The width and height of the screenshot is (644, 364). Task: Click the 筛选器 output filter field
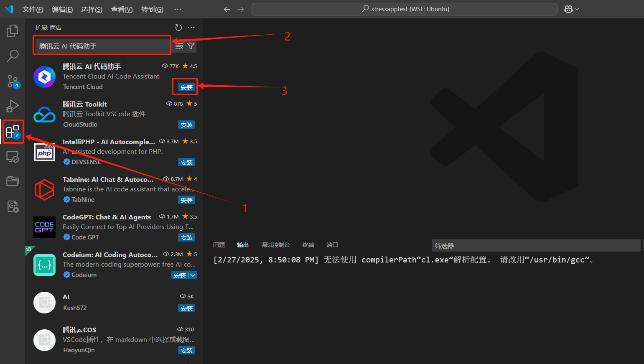536,246
